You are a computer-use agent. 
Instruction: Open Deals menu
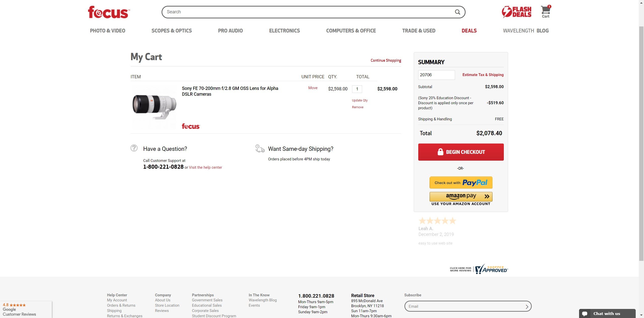pyautogui.click(x=469, y=31)
